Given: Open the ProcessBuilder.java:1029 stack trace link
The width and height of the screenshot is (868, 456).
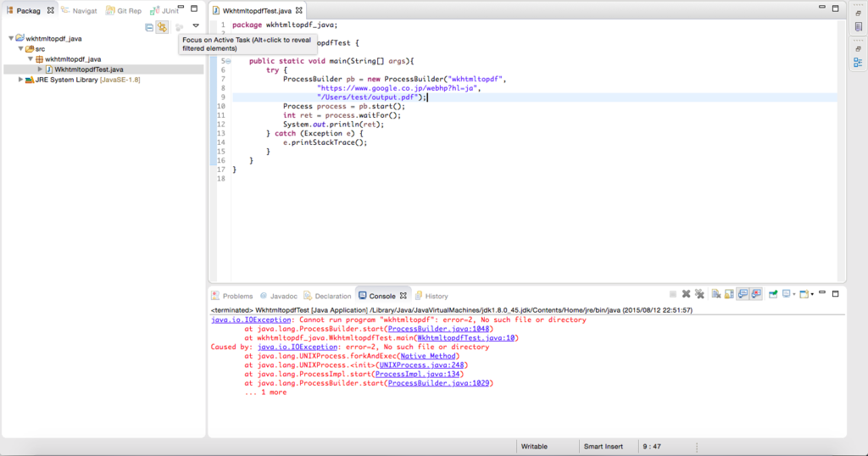Looking at the screenshot, I should click(438, 383).
